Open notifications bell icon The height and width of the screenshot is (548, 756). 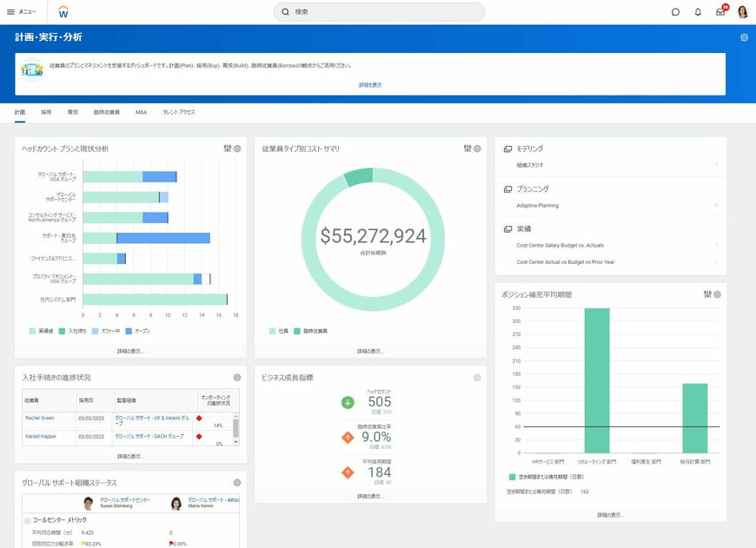click(698, 12)
